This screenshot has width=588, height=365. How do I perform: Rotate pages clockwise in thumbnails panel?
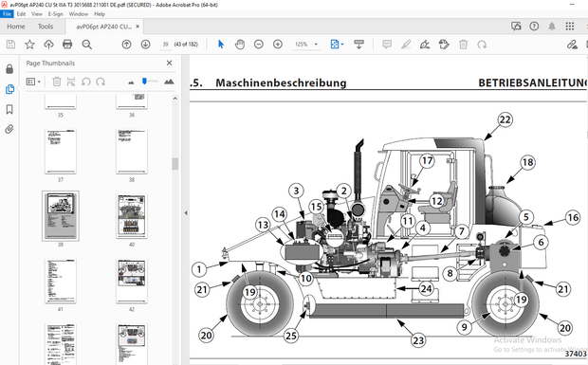point(101,82)
